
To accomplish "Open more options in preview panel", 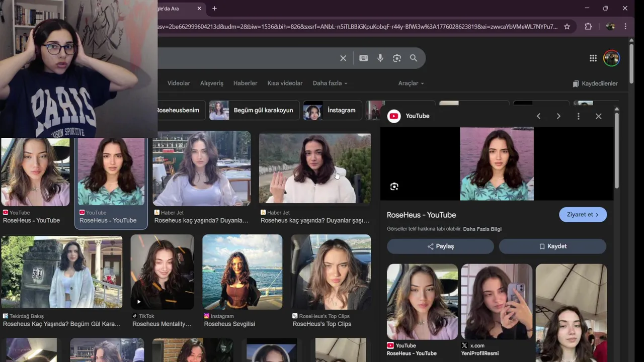I will point(579,116).
